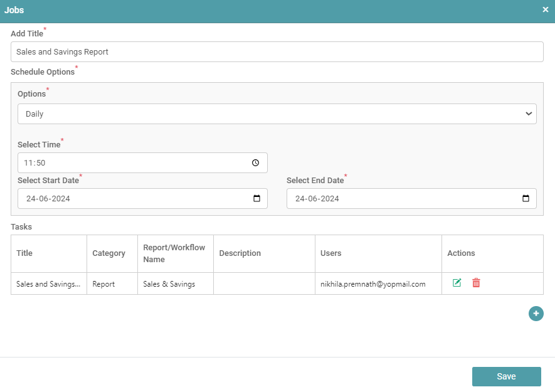The height and width of the screenshot is (392, 555).
Task: Close the Jobs dialog
Action: coord(545,10)
